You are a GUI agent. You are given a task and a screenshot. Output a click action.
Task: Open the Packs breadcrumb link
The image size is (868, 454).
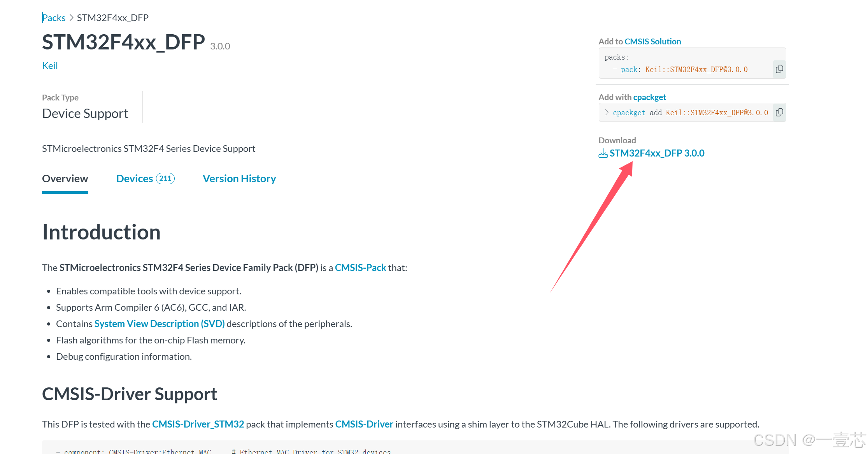tap(54, 18)
